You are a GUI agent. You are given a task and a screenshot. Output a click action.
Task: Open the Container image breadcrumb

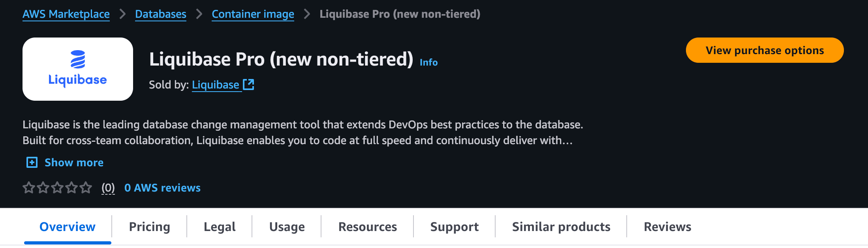pyautogui.click(x=253, y=14)
